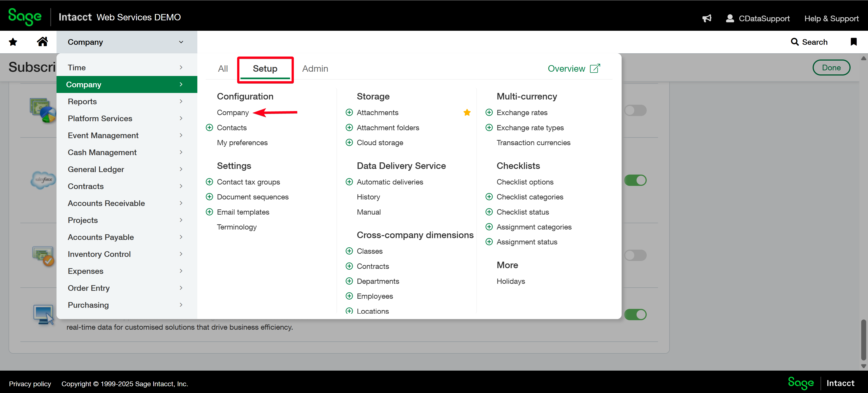868x393 pixels.
Task: Turn off the Salesforce subscription toggle
Action: 635,180
